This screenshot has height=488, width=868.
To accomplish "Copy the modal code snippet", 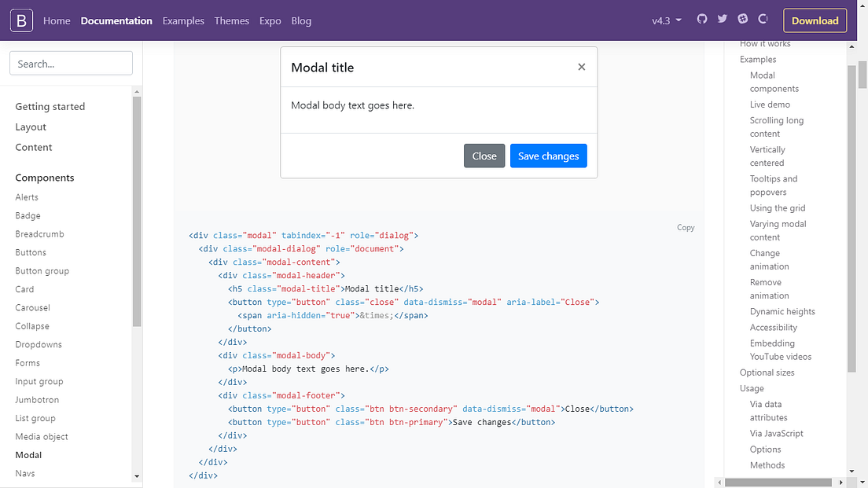I will [685, 227].
